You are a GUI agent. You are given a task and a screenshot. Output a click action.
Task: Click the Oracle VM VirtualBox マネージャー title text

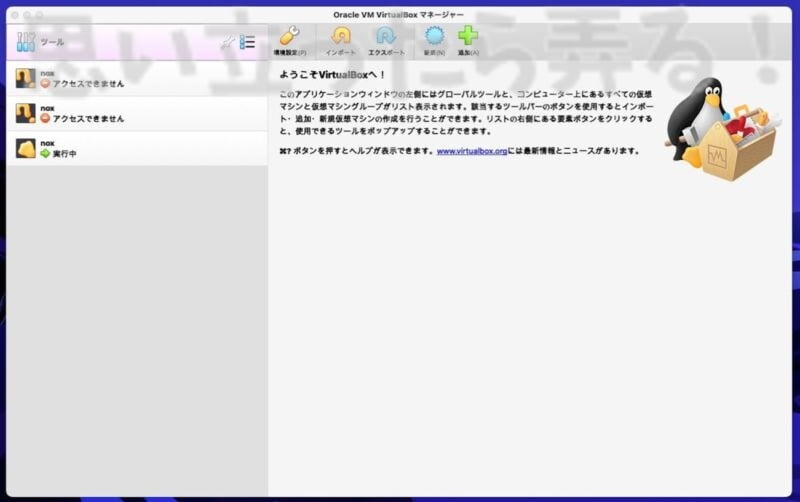tap(398, 15)
